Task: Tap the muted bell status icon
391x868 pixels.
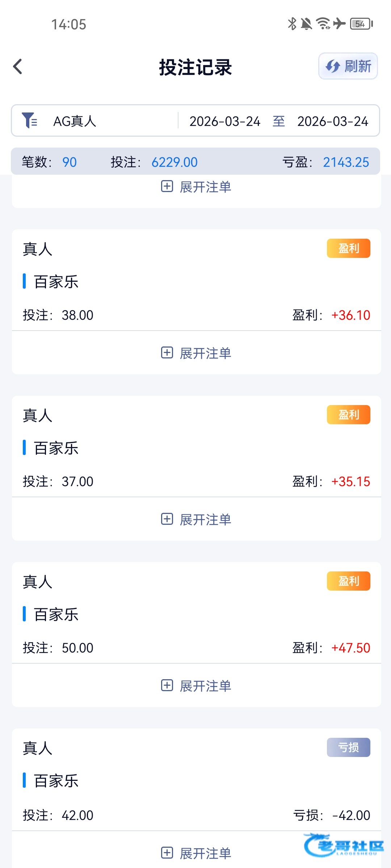Action: (x=306, y=24)
